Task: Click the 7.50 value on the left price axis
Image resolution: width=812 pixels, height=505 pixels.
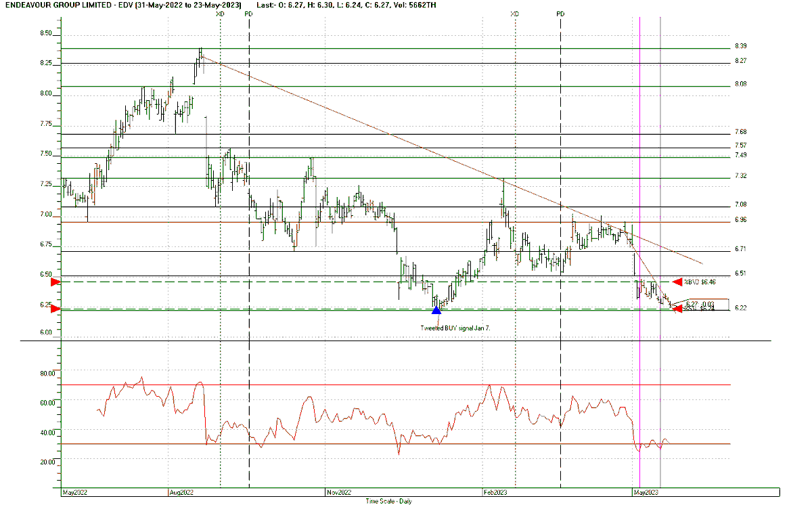Action: tap(45, 154)
